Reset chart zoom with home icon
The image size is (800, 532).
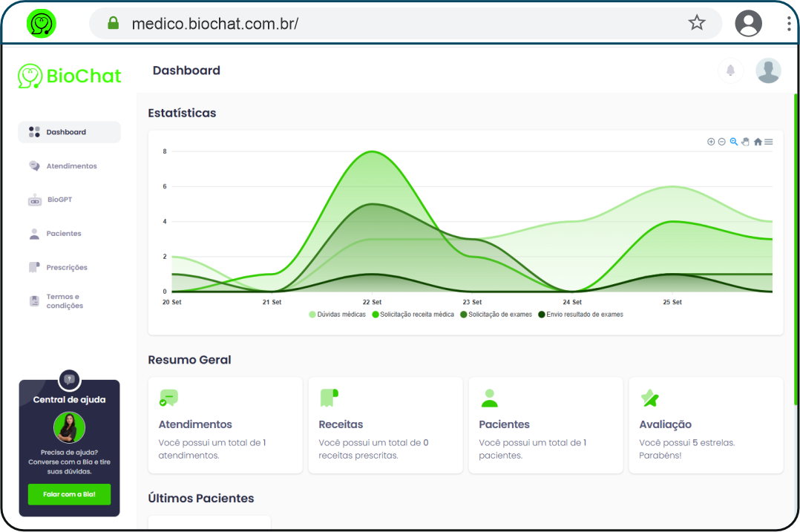pyautogui.click(x=758, y=142)
